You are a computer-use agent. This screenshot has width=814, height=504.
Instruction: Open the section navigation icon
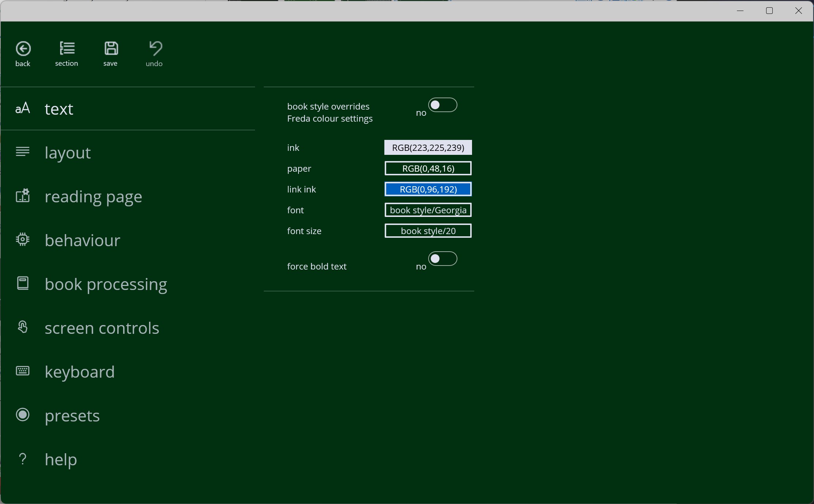tap(66, 49)
